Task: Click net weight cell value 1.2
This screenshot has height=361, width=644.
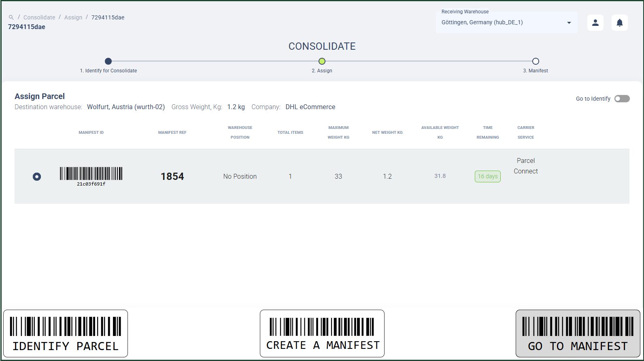Action: [387, 177]
